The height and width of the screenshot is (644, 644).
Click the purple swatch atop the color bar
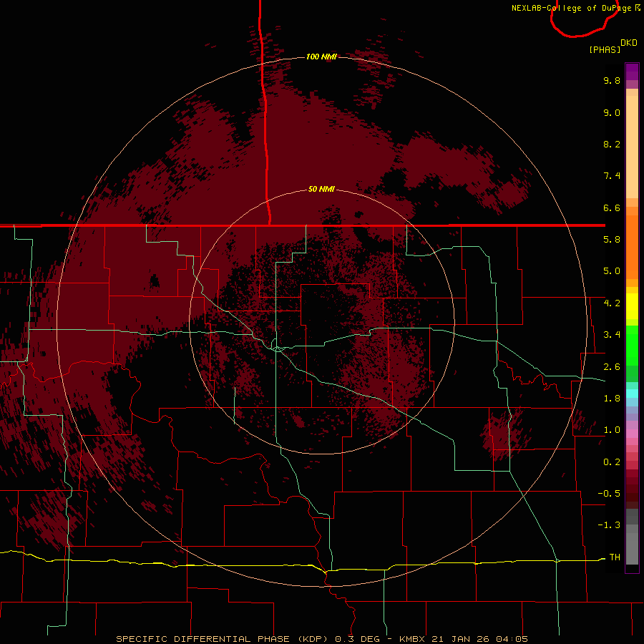click(632, 72)
